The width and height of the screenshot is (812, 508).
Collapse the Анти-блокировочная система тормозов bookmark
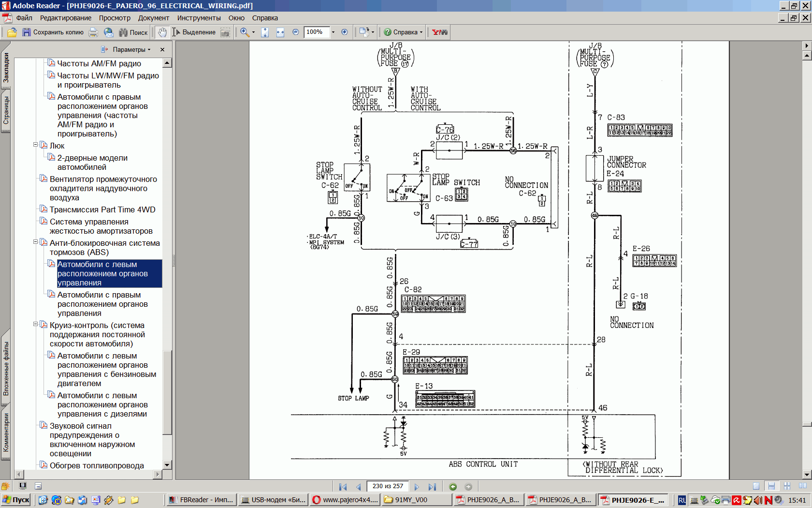coord(35,242)
